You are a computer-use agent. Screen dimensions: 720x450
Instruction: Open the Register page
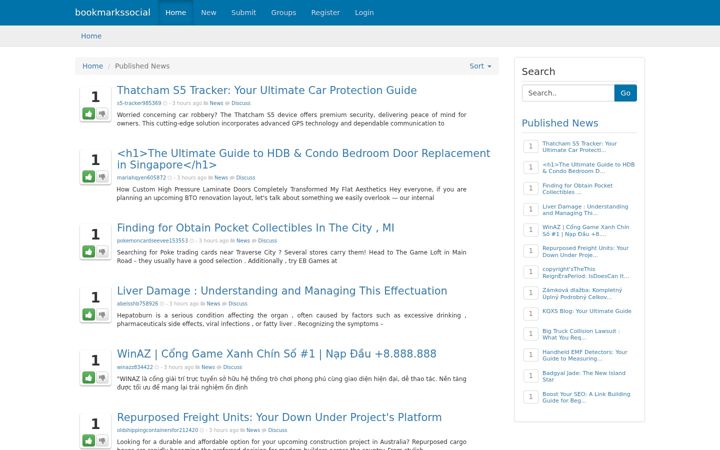325,12
